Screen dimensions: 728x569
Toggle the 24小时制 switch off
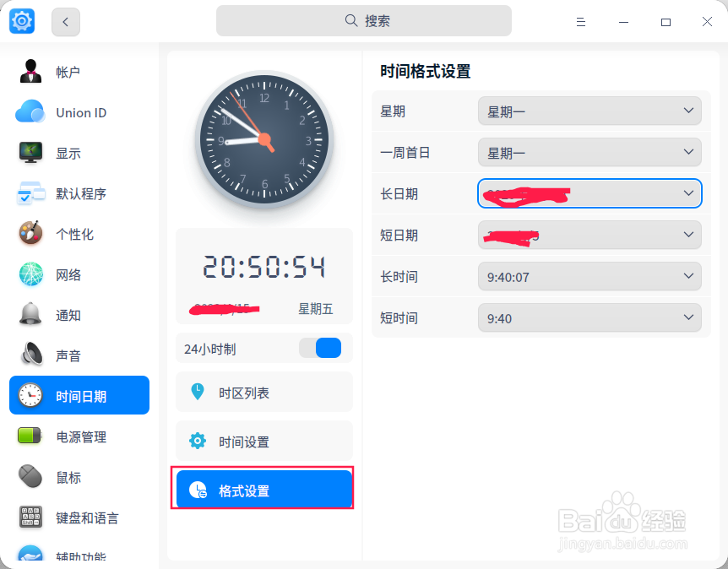[x=320, y=348]
